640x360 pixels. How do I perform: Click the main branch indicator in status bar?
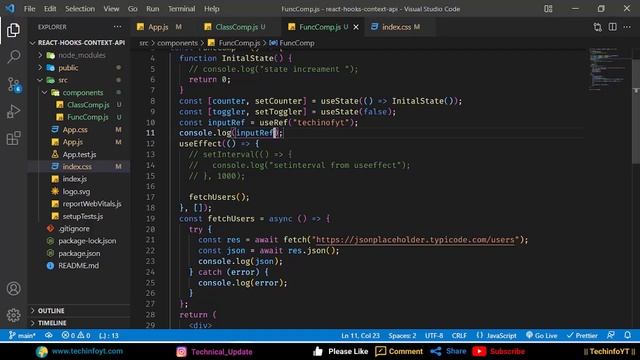click(x=22, y=336)
